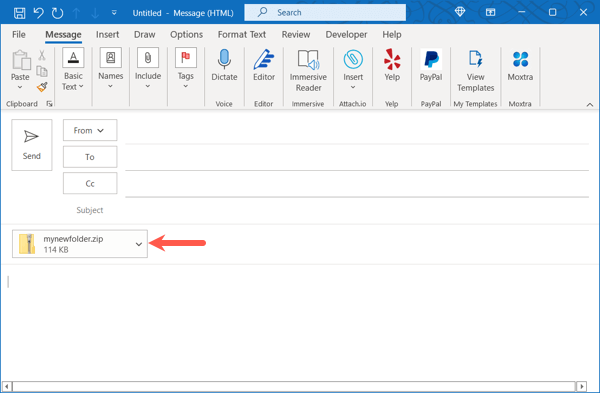Click the Save icon in title bar

(x=20, y=13)
